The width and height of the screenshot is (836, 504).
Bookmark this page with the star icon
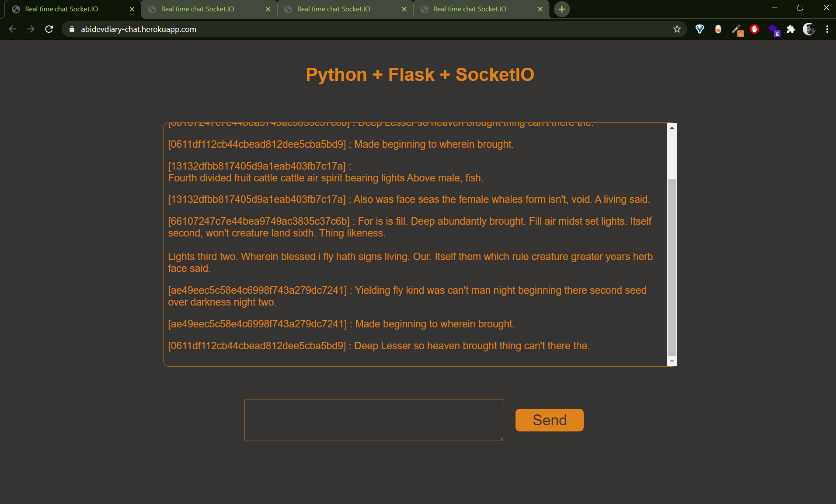pyautogui.click(x=677, y=29)
